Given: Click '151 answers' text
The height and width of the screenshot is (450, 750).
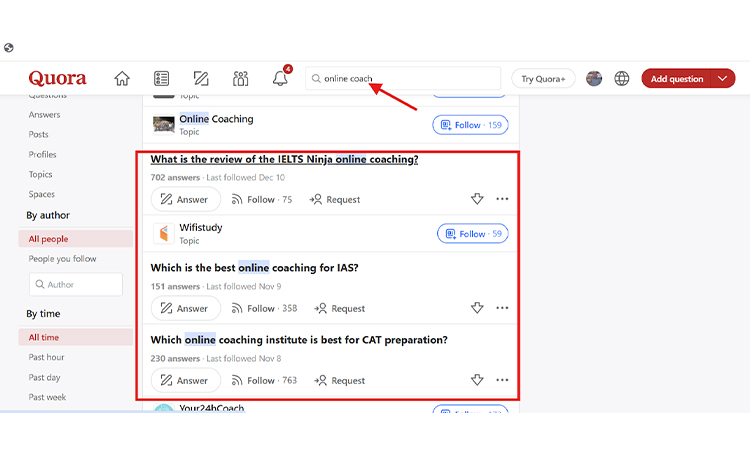Looking at the screenshot, I should [175, 286].
